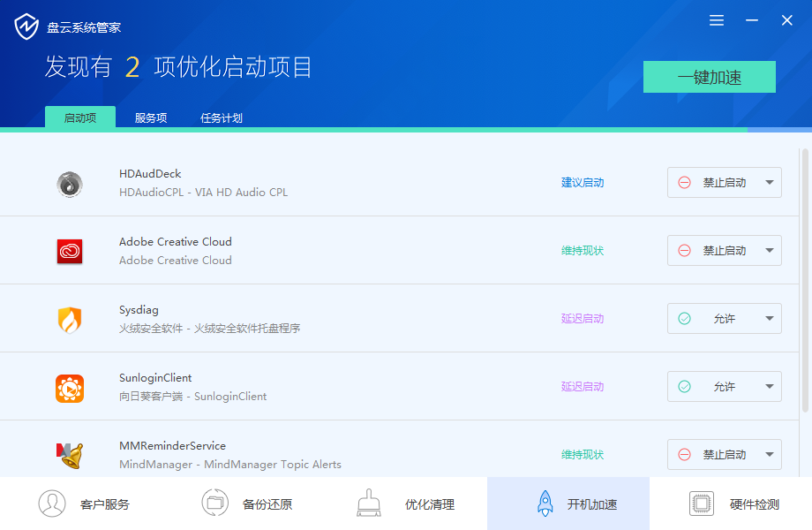Click the HDAudDeck item name
The width and height of the screenshot is (812, 530).
pos(150,173)
